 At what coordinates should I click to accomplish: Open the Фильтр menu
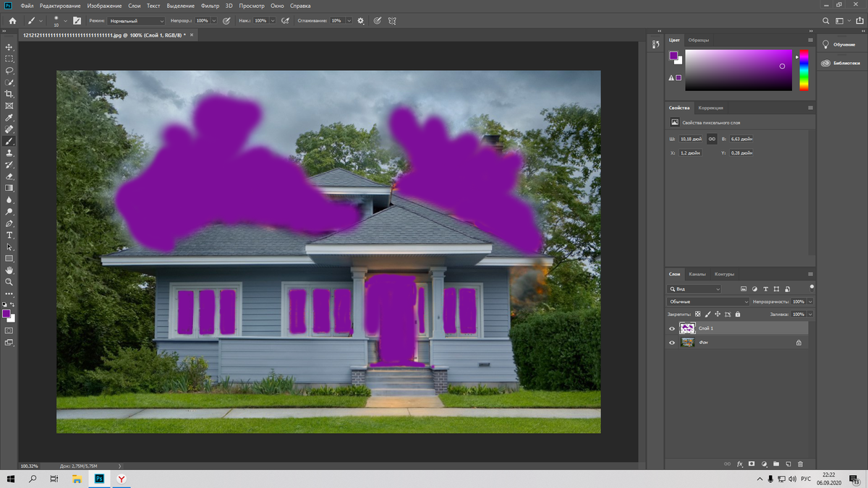coord(210,6)
